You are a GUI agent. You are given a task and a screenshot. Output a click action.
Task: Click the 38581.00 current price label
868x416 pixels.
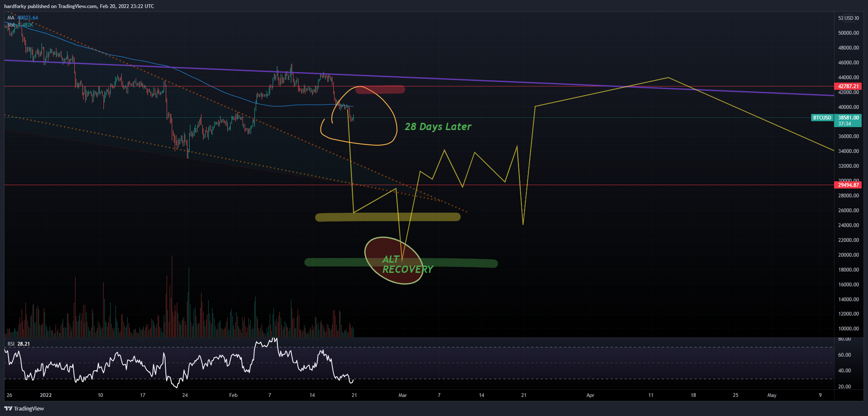(848, 118)
